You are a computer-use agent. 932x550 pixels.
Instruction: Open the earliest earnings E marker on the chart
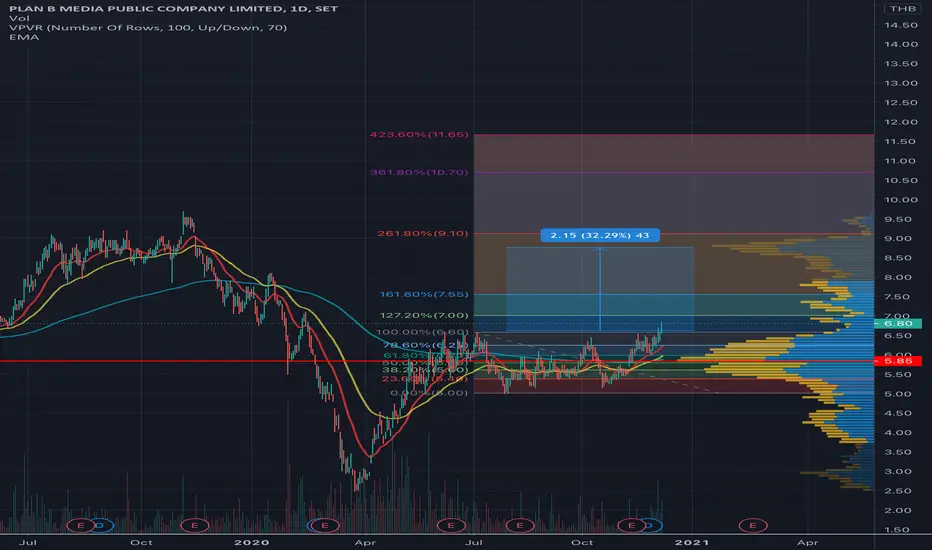pyautogui.click(x=80, y=525)
